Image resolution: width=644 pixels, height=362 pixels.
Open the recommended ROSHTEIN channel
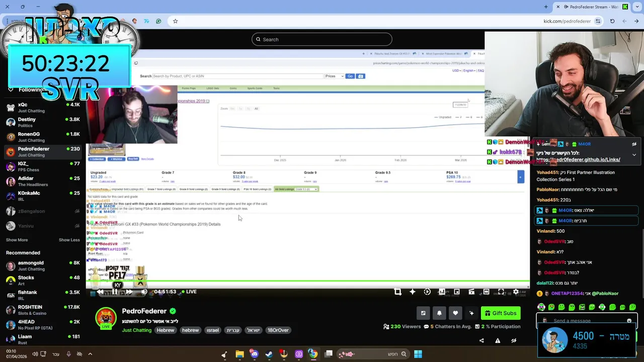point(43,310)
